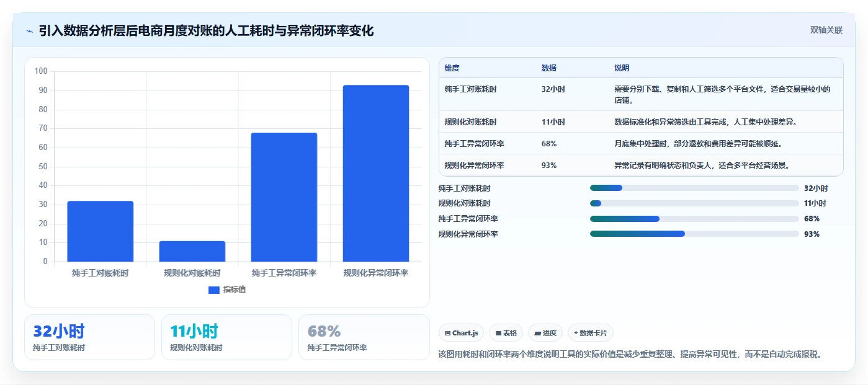Click the 11小时 data card
Screen dimensions: 868x385
pos(226,337)
